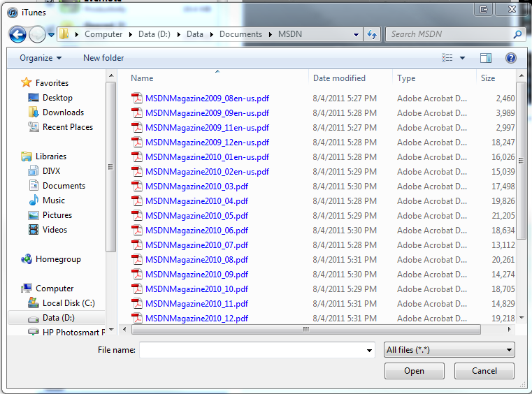Select file MSDNMagazine2010_07.pdf
The image size is (532, 394).
click(196, 245)
